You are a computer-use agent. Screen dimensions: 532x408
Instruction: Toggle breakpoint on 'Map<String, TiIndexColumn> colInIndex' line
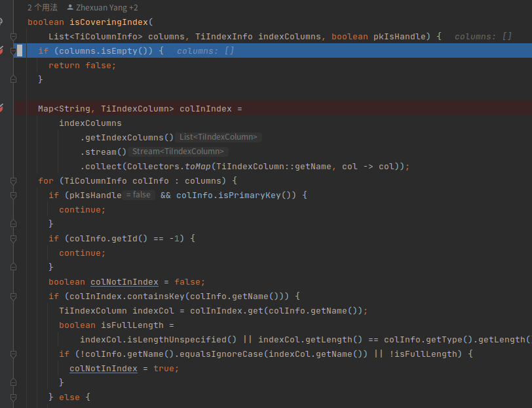(1, 109)
